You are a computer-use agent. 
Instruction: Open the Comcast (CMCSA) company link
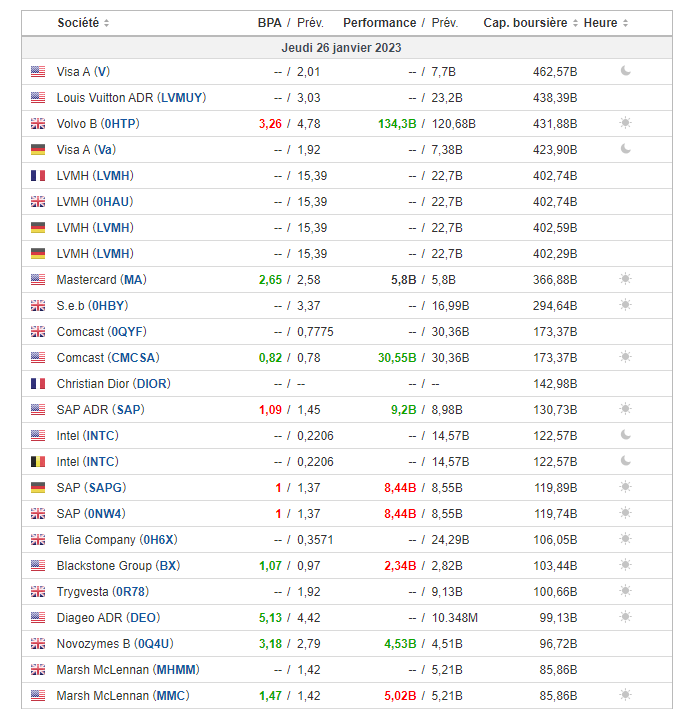tap(107, 357)
